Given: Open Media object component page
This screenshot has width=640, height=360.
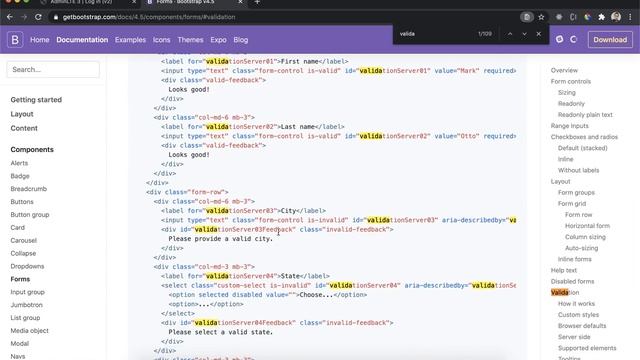Looking at the screenshot, I should [29, 331].
